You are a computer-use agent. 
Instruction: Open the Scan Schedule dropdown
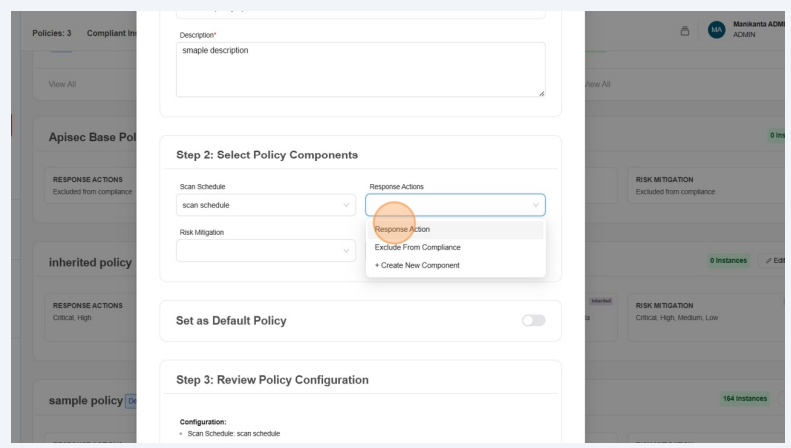click(x=265, y=205)
